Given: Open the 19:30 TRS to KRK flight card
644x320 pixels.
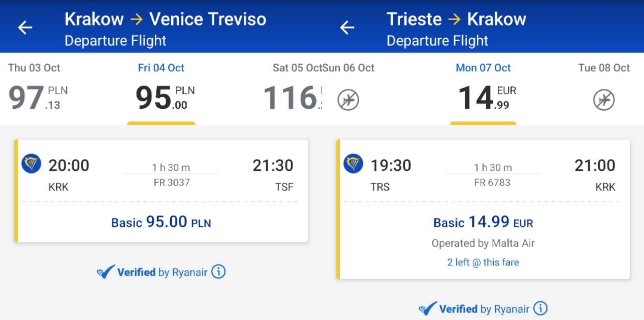Looking at the screenshot, I should click(x=483, y=209).
